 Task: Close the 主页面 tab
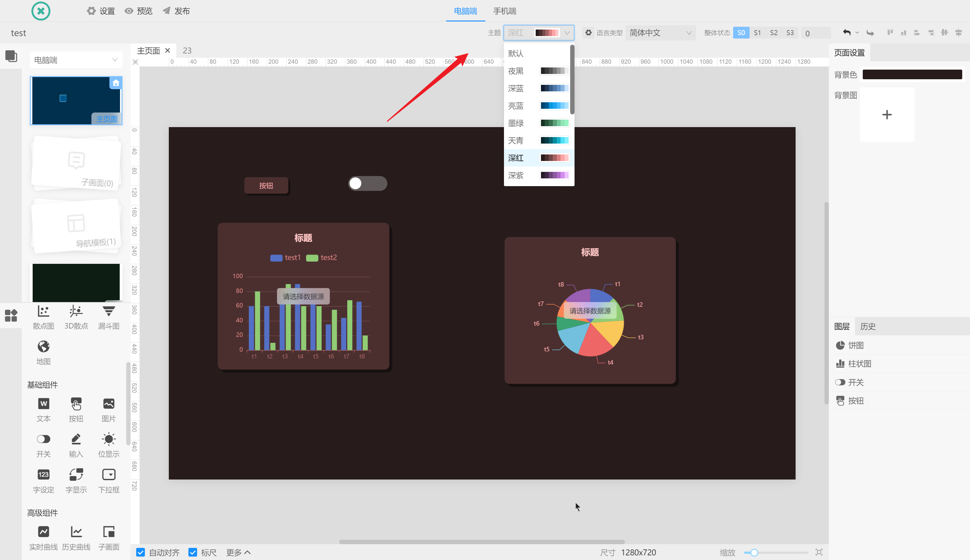point(167,50)
